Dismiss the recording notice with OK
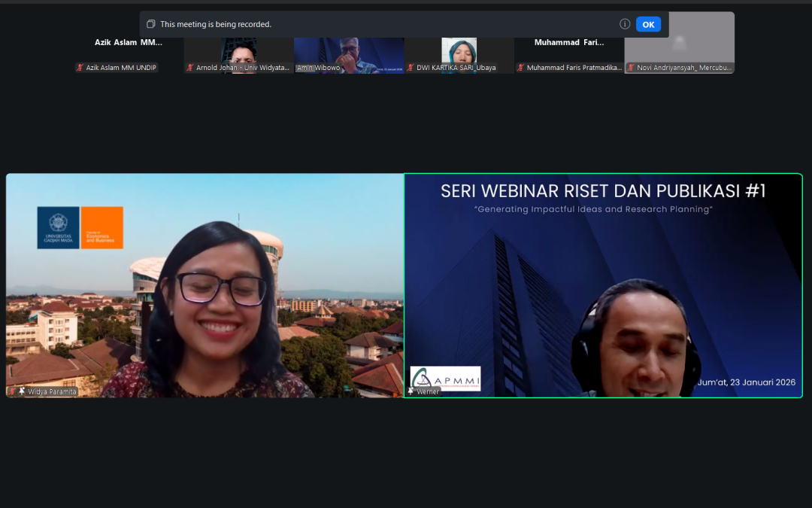The image size is (812, 508). pos(649,24)
